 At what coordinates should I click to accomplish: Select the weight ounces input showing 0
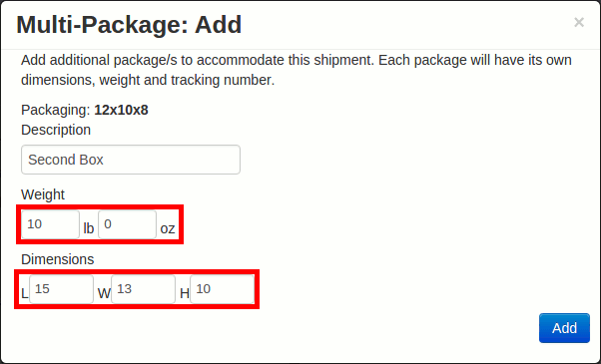coord(127,224)
